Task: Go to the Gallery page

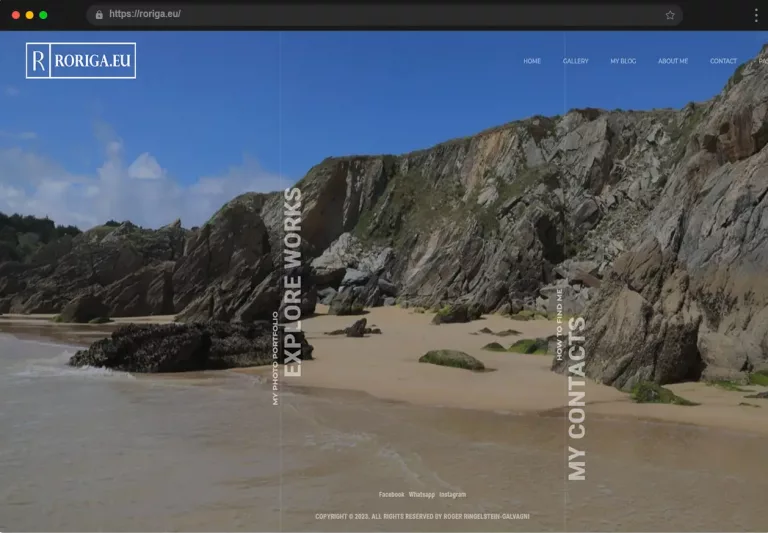Action: pos(575,61)
